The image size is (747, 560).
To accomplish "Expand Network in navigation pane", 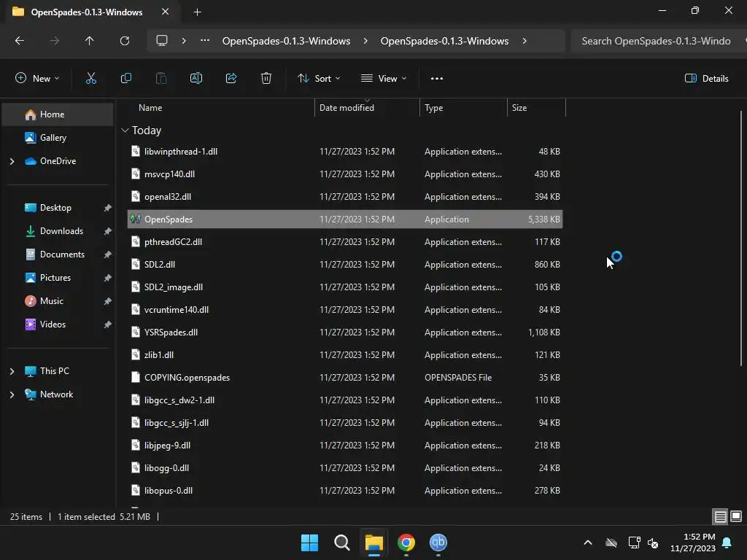I will coord(12,394).
